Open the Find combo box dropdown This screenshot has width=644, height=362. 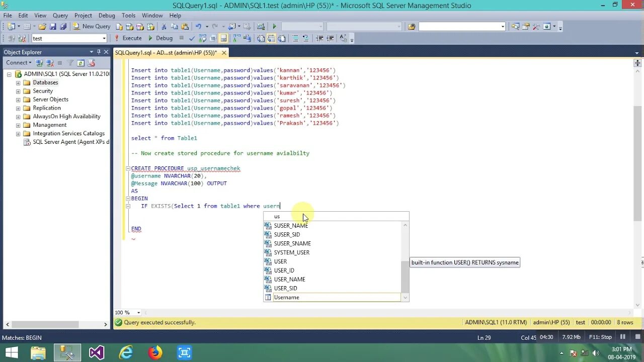[x=503, y=26]
